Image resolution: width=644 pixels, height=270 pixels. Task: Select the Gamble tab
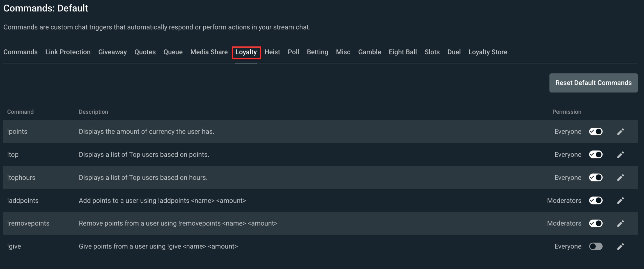(370, 52)
